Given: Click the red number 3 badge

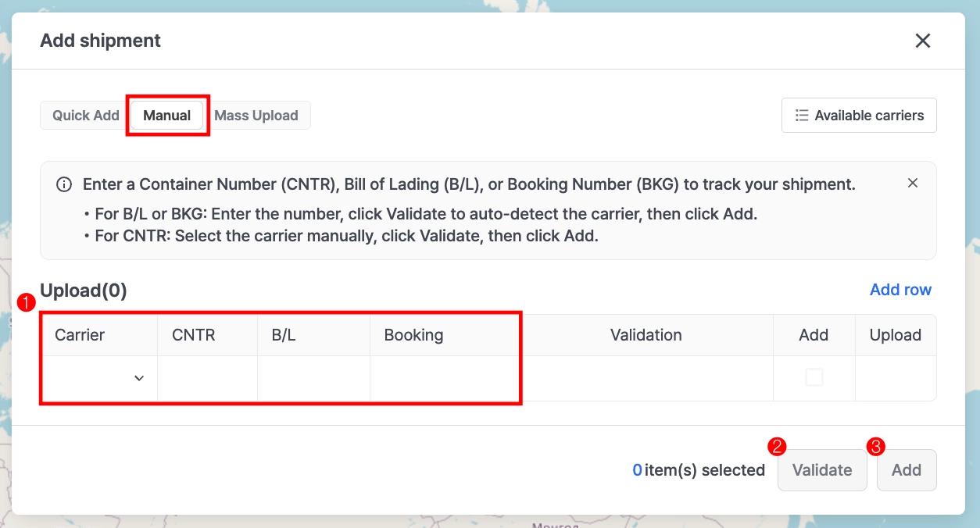Looking at the screenshot, I should click(x=876, y=446).
